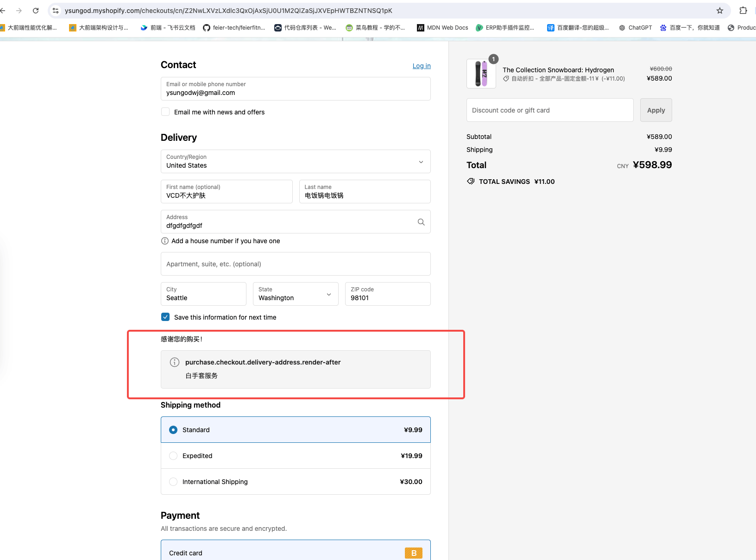Click the address search magnifier icon

(x=421, y=222)
